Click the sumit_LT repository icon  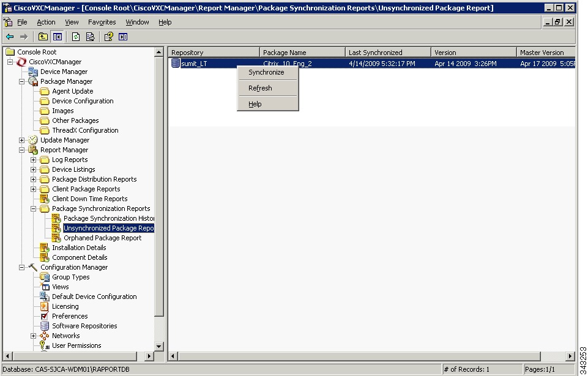[176, 64]
